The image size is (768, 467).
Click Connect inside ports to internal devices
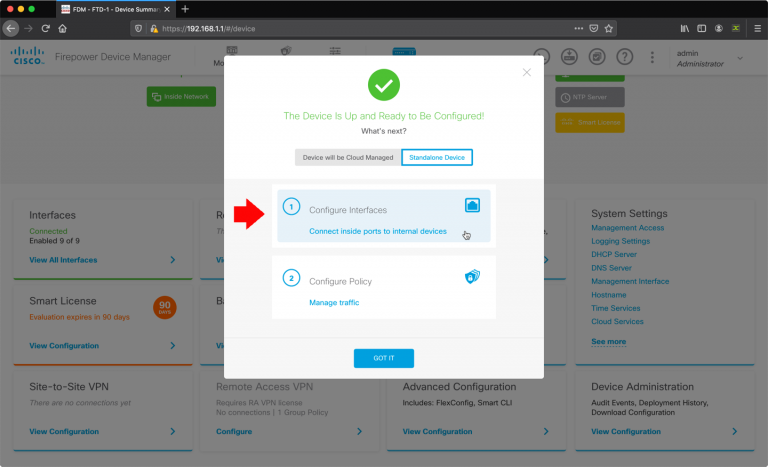point(378,231)
